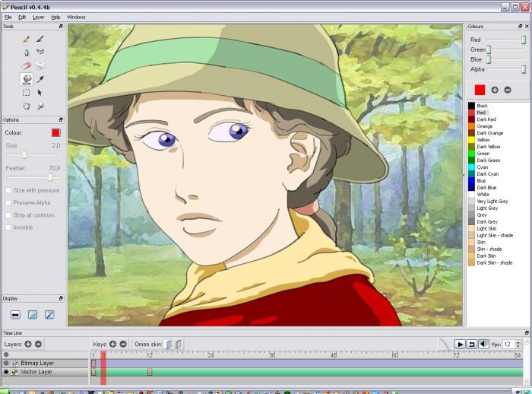Open the Windows menu

click(x=76, y=17)
